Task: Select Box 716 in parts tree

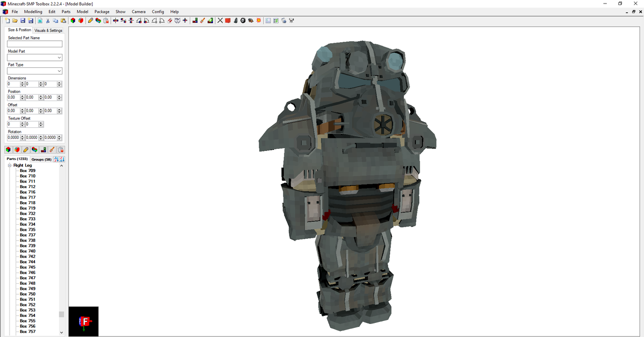Action: pyautogui.click(x=28, y=192)
